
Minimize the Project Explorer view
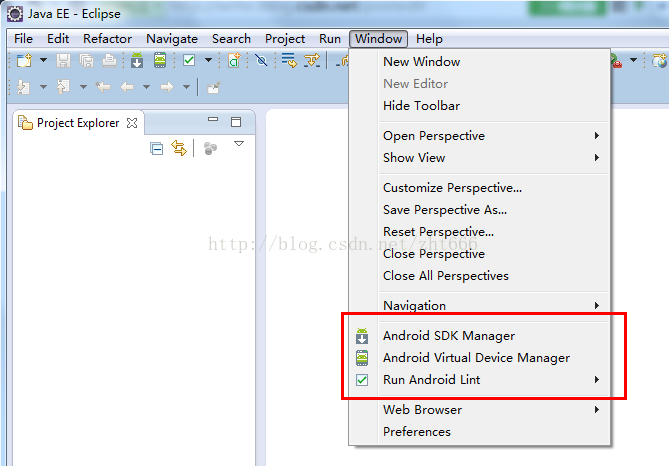[213, 119]
